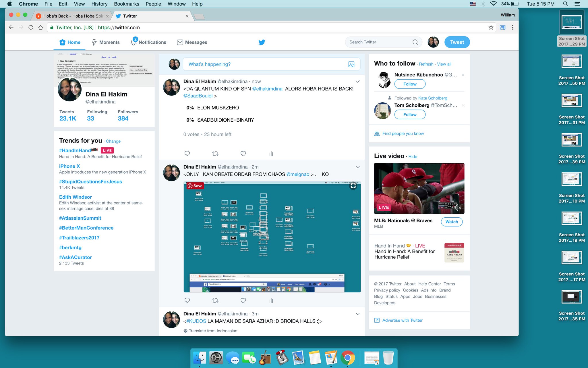Click the What's happening compose field
The height and width of the screenshot is (368, 588).
271,64
